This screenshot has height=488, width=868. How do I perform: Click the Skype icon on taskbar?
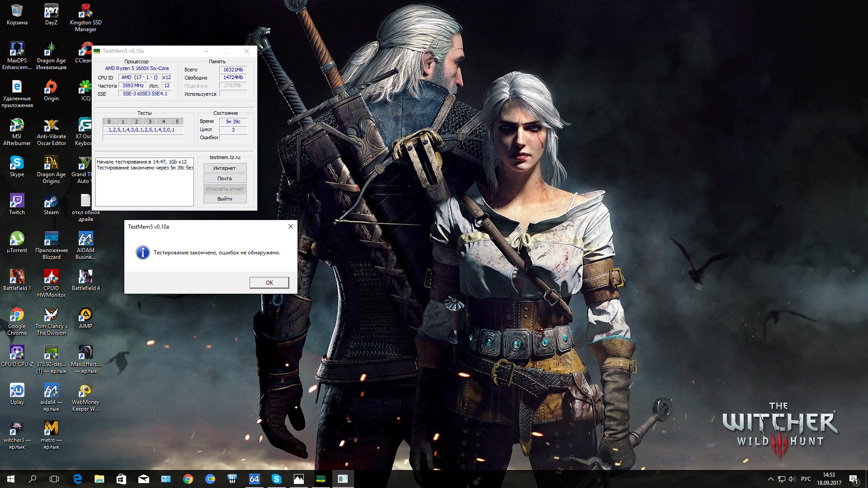click(x=276, y=479)
